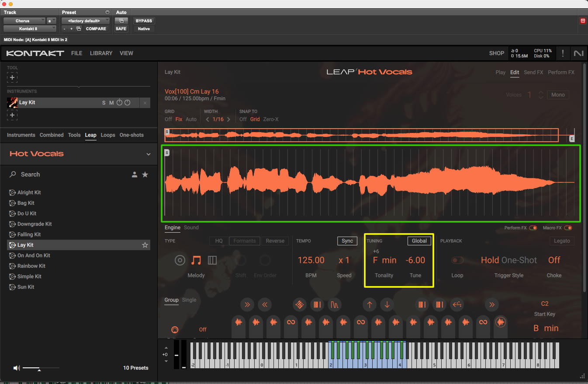588x384 pixels.
Task: Click the Voices count stepper arrows
Action: (x=541, y=95)
